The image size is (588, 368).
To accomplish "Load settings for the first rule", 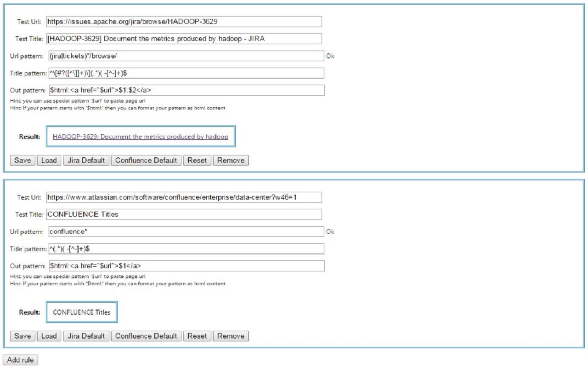I will pos(49,161).
